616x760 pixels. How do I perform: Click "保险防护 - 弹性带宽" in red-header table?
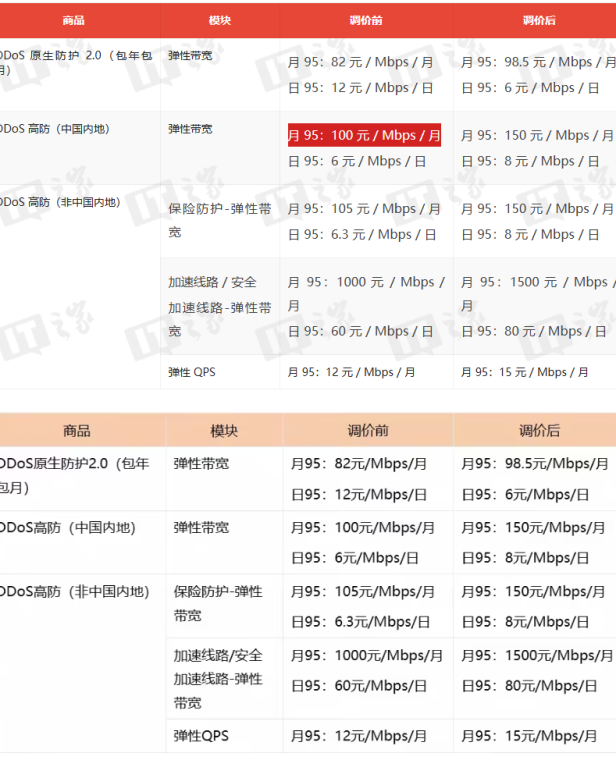click(x=220, y=221)
